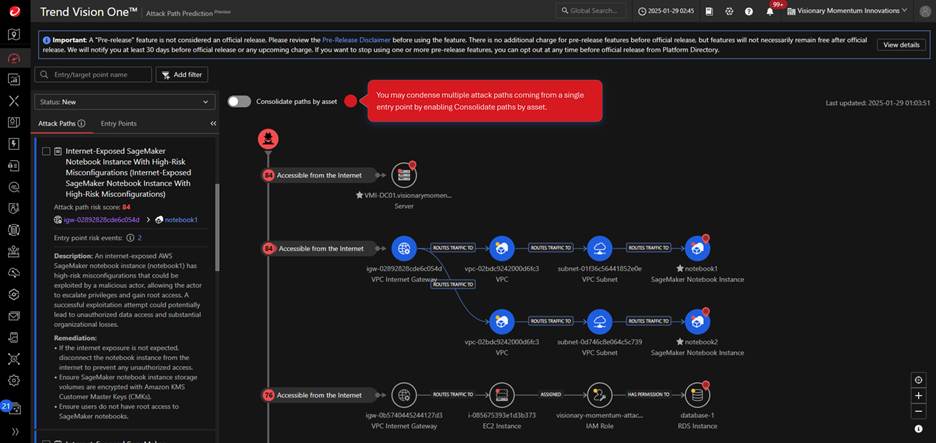
Task: Open the entry point risk events count 2
Action: [x=140, y=238]
